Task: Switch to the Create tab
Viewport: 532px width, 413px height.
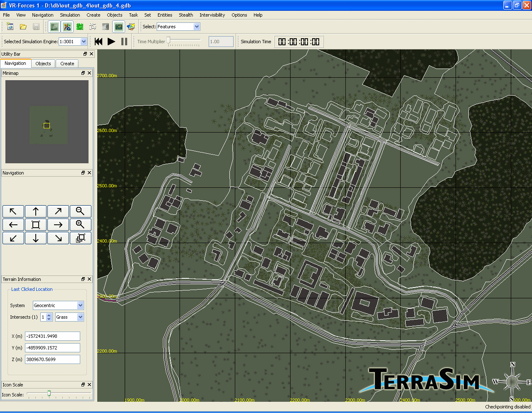Action: pos(67,64)
